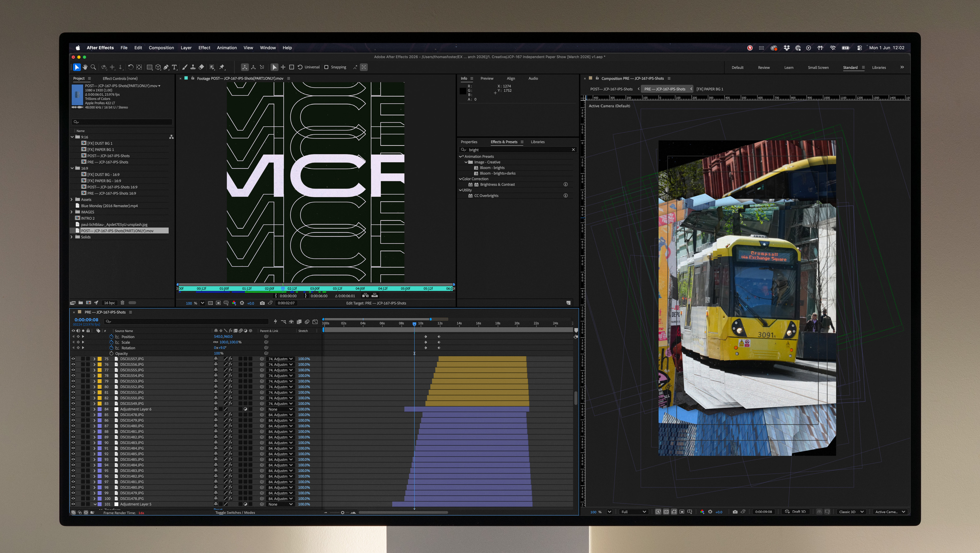The height and width of the screenshot is (553, 980).
Task: Toggle Opacity stopwatch in timeline
Action: [111, 353]
